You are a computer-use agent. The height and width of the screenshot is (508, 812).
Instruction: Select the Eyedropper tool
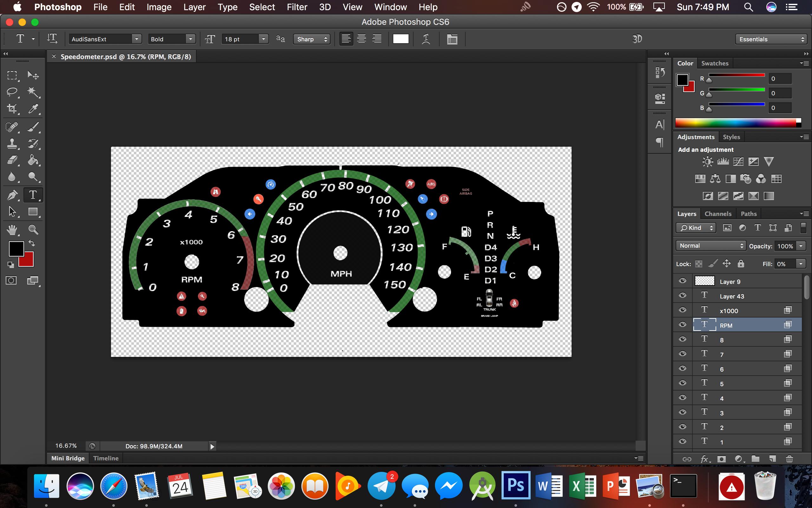pos(33,109)
